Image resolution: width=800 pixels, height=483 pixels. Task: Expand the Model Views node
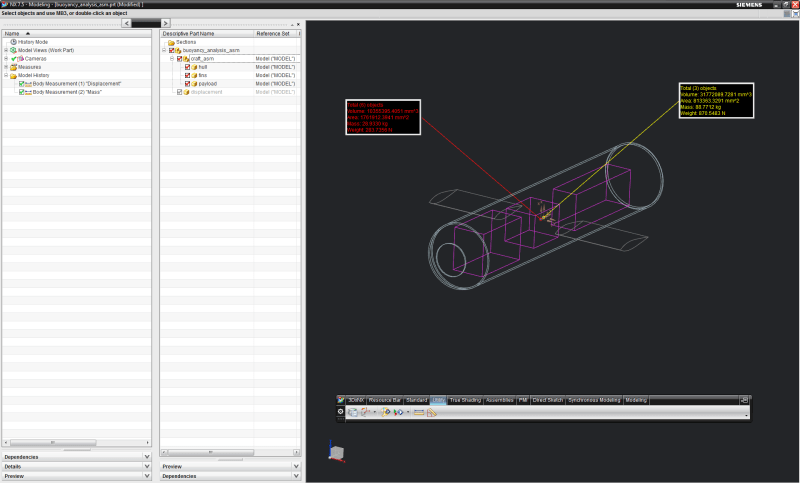click(x=6, y=50)
